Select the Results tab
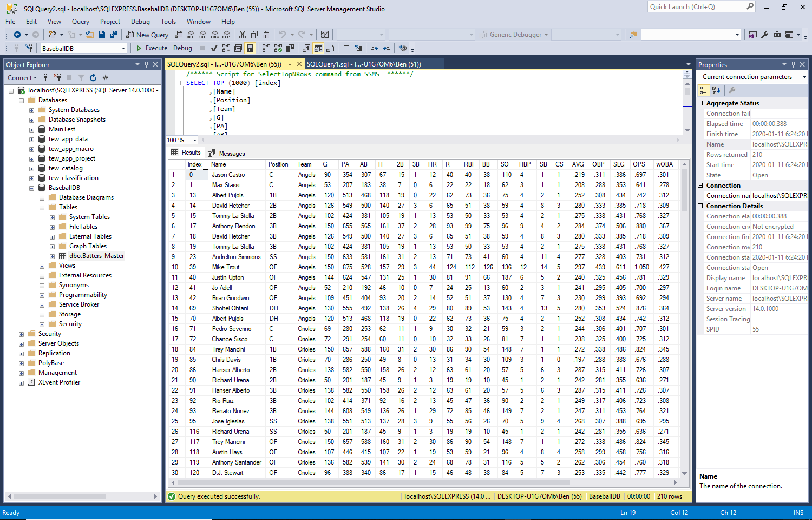This screenshot has width=812, height=520. 186,153
